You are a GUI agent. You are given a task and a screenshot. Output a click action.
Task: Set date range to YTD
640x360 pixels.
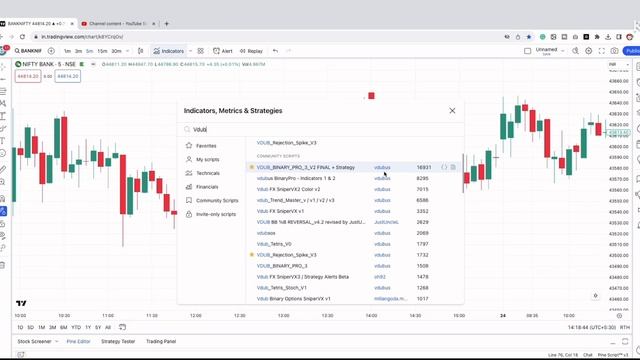tap(76, 327)
